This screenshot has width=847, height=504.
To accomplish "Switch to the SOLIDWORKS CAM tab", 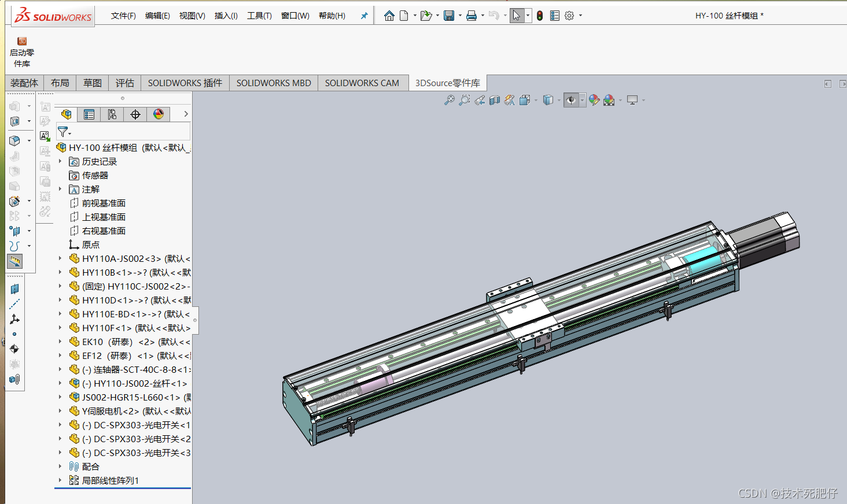I will pos(362,83).
